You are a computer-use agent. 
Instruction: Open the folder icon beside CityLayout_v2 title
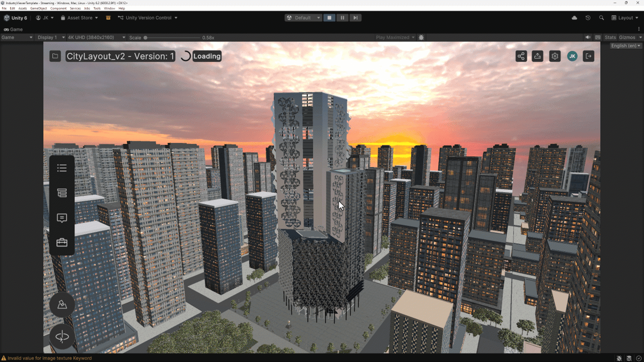click(x=55, y=56)
